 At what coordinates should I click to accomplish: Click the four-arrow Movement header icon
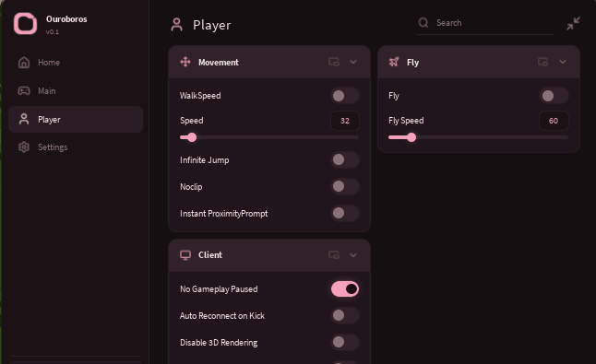pos(185,62)
